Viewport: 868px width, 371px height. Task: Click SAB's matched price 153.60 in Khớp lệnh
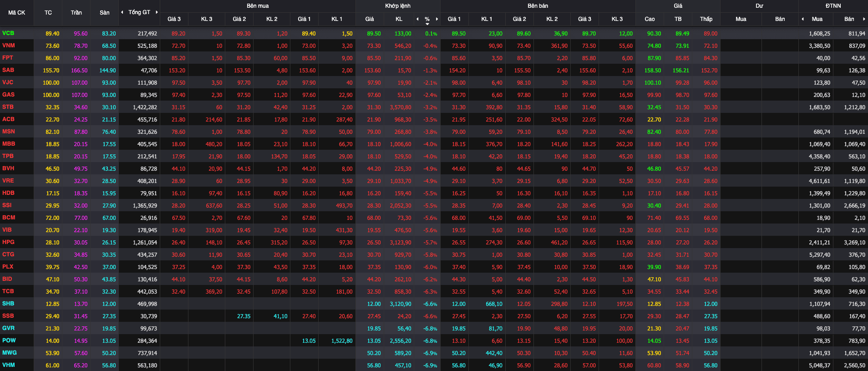point(372,71)
